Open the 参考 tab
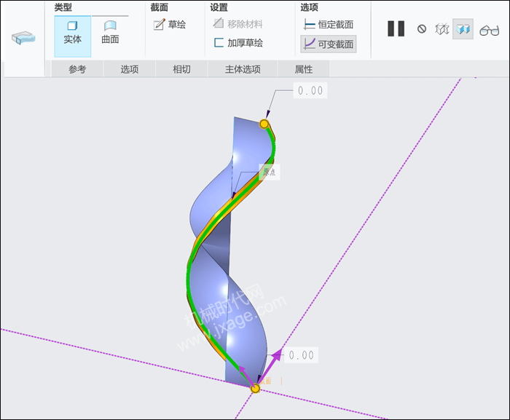510x420 pixels. point(77,69)
